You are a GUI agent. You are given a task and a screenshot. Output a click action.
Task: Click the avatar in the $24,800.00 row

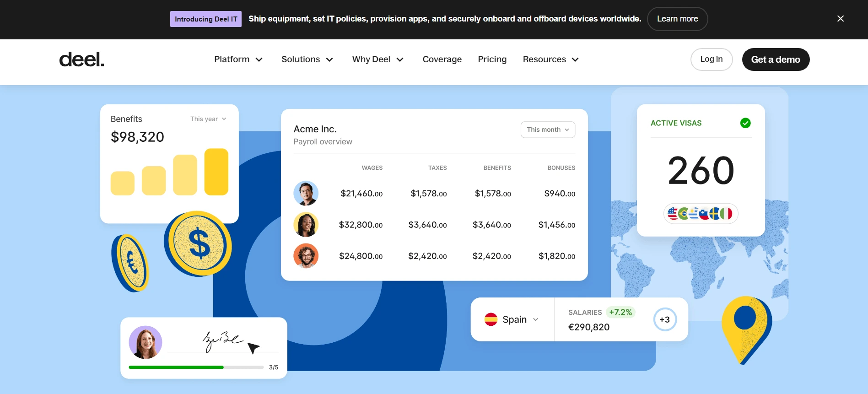[306, 256]
